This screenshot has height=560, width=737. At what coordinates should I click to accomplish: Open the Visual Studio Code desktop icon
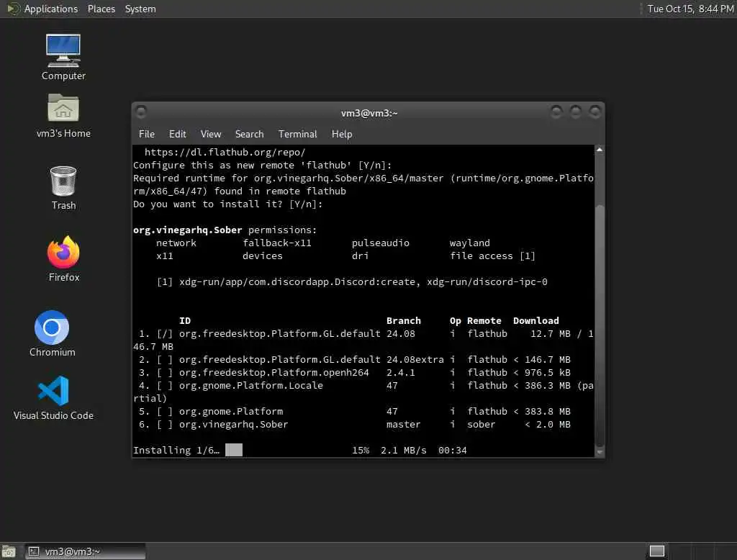(x=53, y=398)
